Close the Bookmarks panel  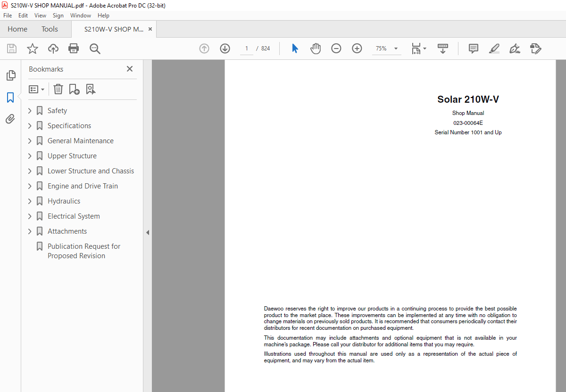point(130,69)
